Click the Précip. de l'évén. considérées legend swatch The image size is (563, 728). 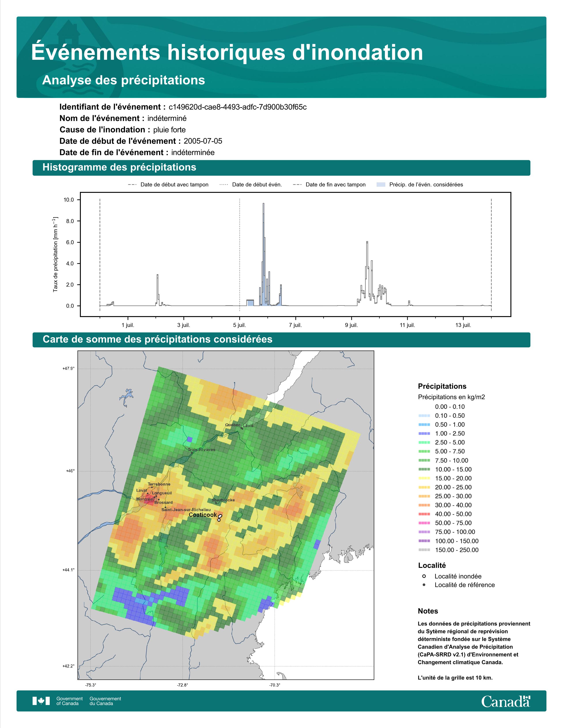click(381, 185)
